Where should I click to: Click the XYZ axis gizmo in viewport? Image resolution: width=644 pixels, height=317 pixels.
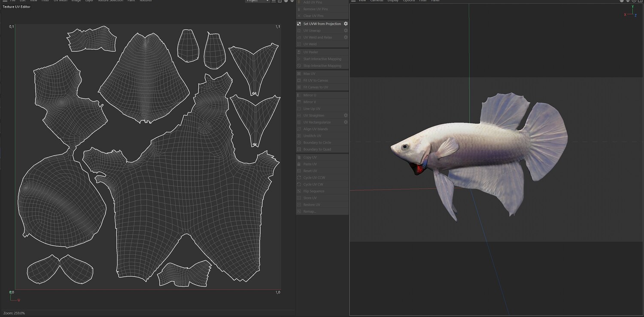(x=630, y=11)
